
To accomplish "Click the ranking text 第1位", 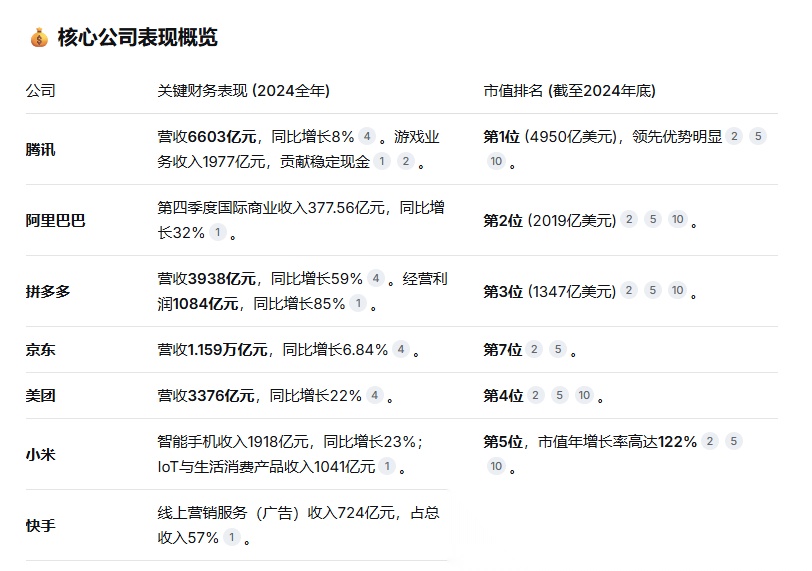I will click(x=501, y=137).
